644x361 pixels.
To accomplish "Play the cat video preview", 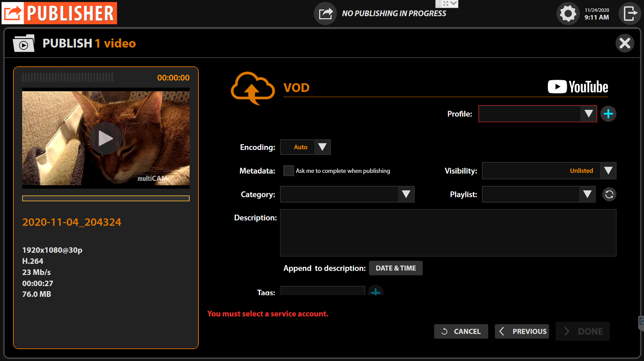I will (x=106, y=138).
